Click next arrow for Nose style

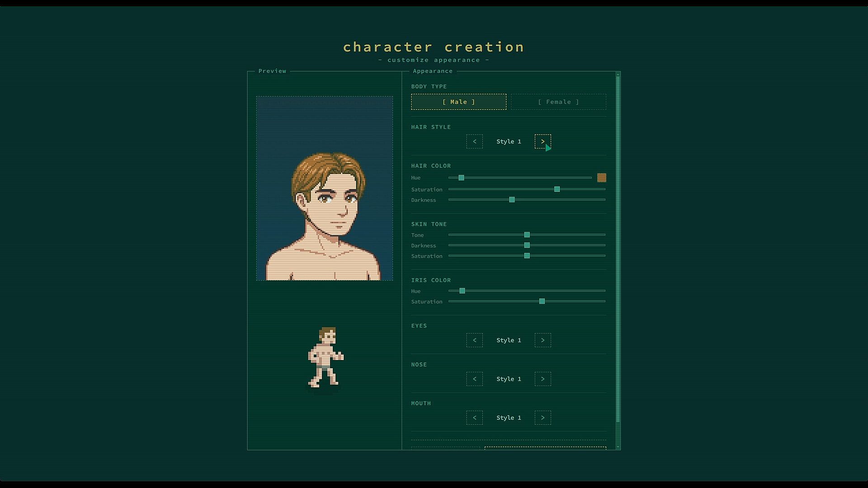coord(542,379)
